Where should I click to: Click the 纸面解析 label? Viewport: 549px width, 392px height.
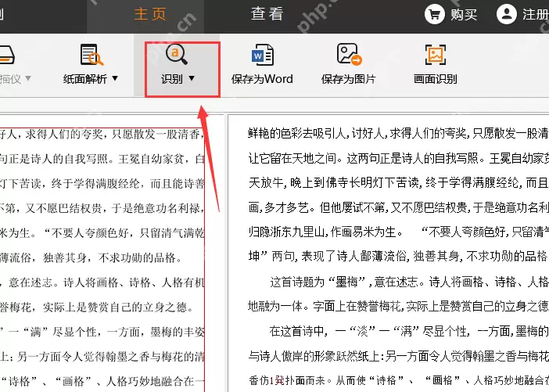pos(85,79)
